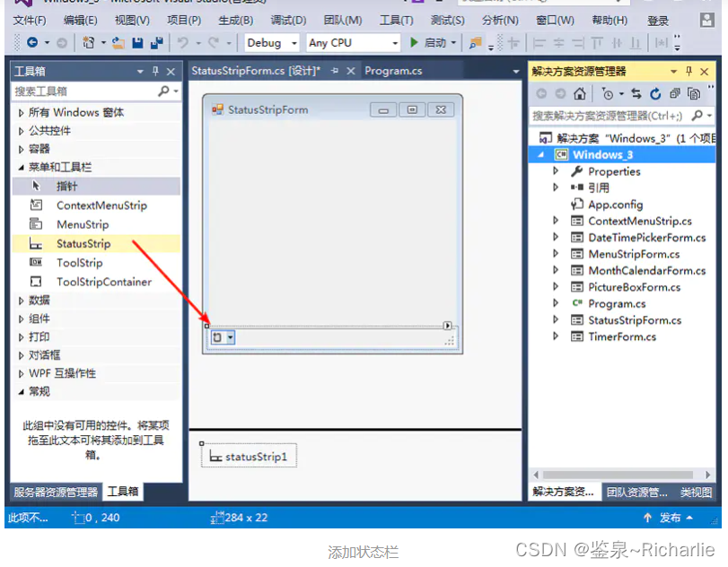
Task: Select the ToolStripContainer toolbox item
Action: (96, 282)
